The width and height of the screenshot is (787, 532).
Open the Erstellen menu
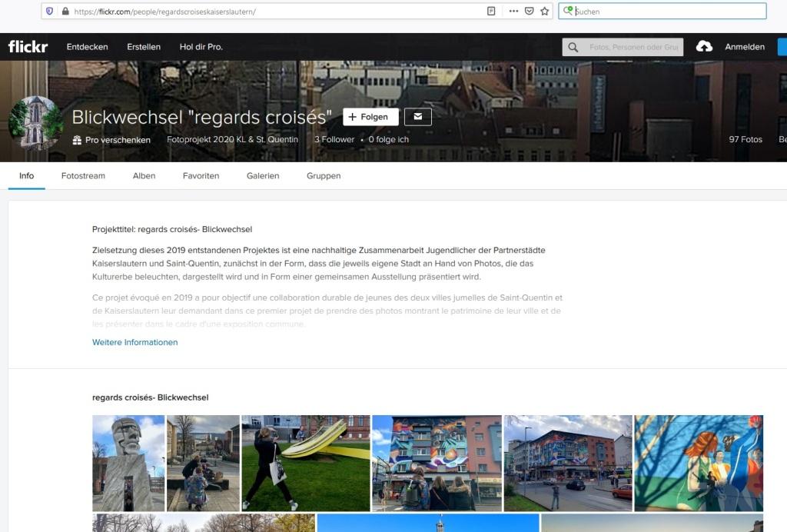pos(144,47)
